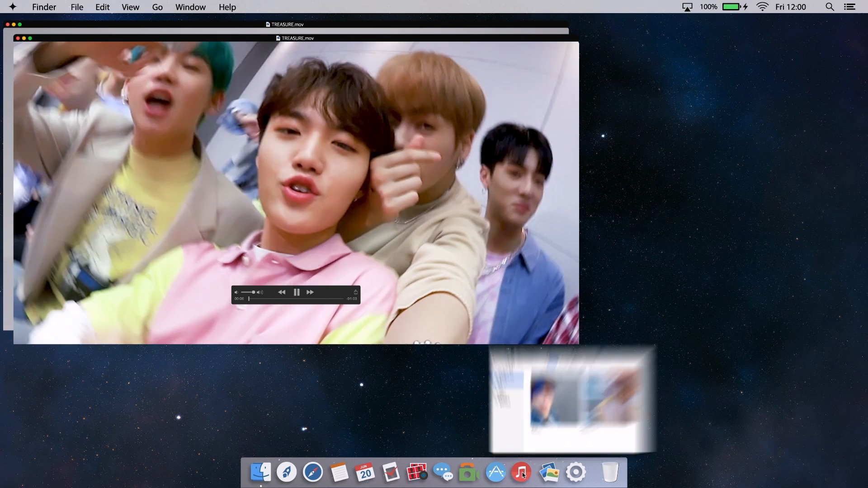The height and width of the screenshot is (488, 868).
Task: Open Photos/Preview pictures icon in dock
Action: (549, 472)
